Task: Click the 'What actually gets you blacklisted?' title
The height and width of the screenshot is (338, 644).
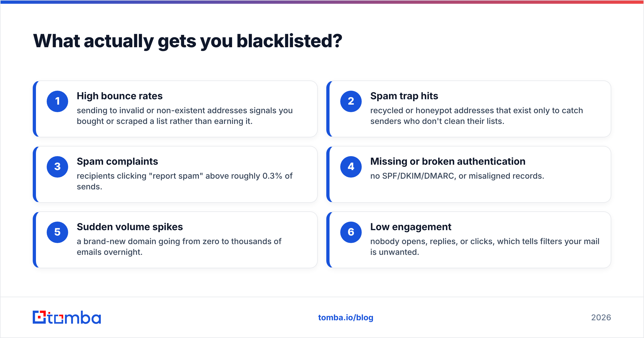Action: point(188,41)
